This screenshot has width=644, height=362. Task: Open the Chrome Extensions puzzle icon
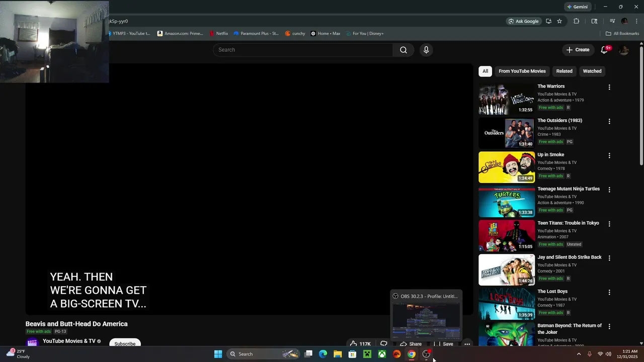(x=577, y=21)
